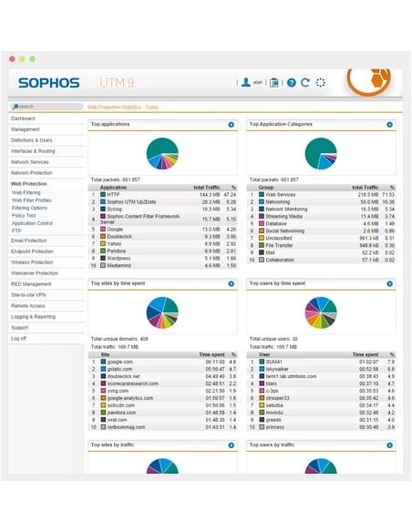Screen dimensions: 412x532
Task: Open the clipboard icon in the header
Action: pyautogui.click(x=273, y=83)
